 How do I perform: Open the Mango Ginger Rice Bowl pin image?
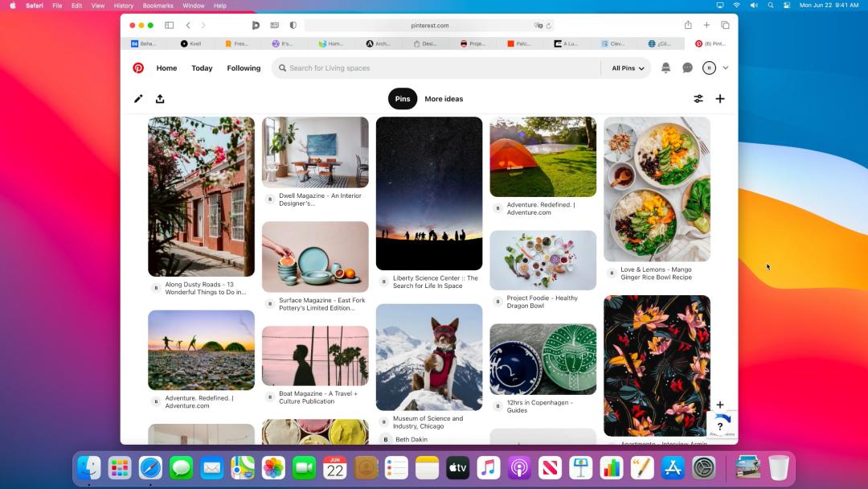pyautogui.click(x=657, y=189)
